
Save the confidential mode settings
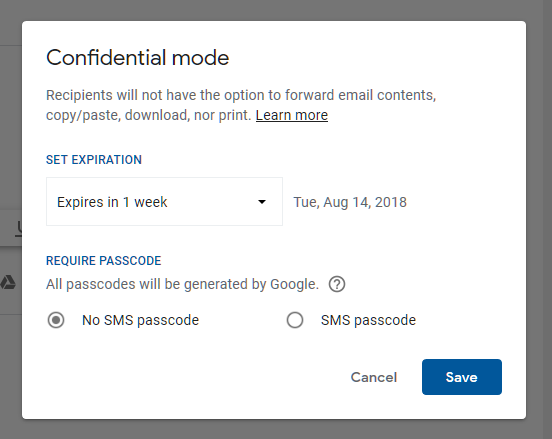click(462, 377)
